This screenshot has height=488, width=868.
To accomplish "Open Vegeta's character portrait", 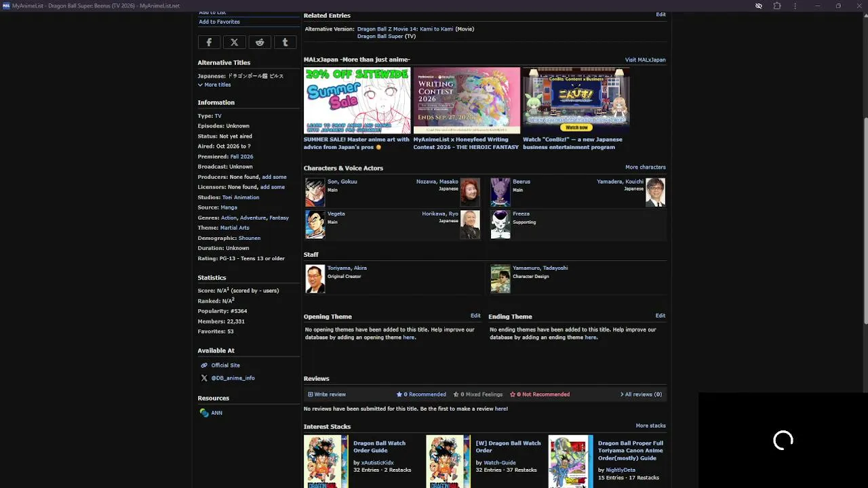I will (315, 224).
